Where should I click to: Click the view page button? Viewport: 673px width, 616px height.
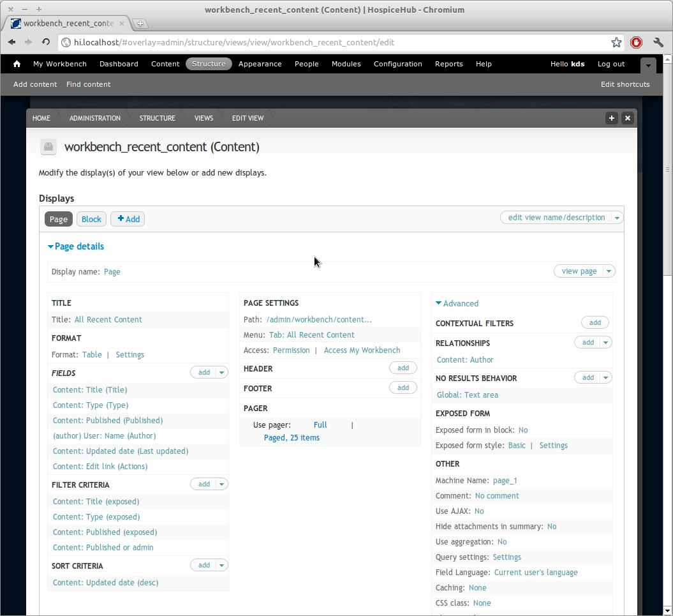[x=579, y=271]
